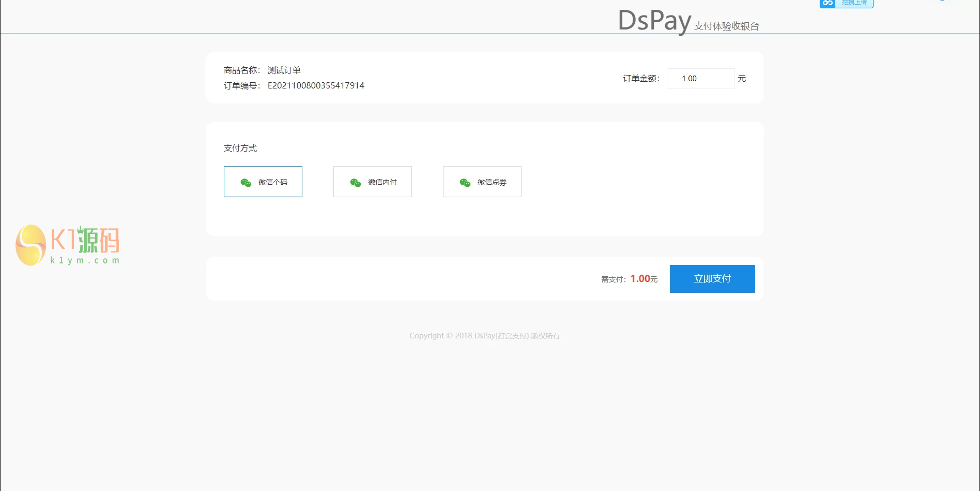The height and width of the screenshot is (491, 980).
Task: Pick the 微信点券 payment method
Action: (482, 182)
